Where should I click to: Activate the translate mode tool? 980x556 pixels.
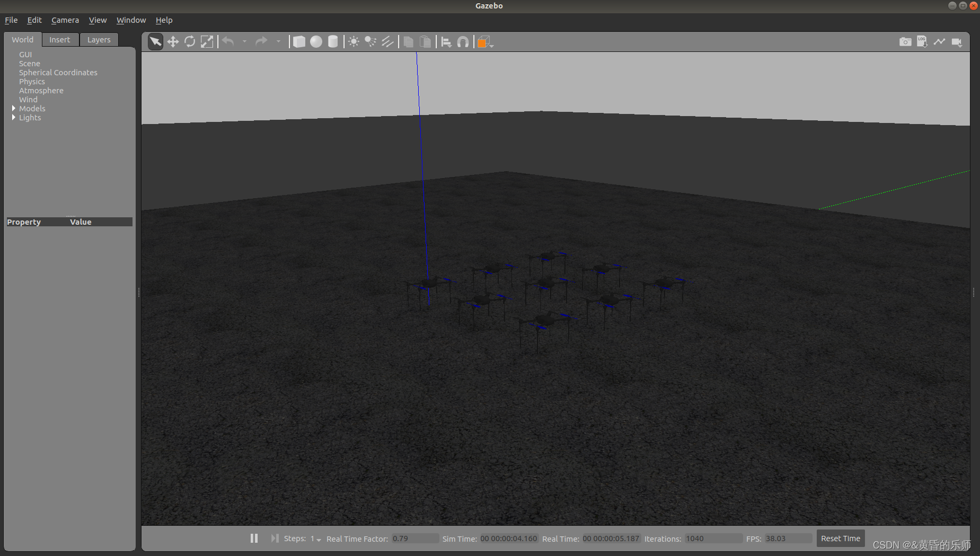point(173,42)
